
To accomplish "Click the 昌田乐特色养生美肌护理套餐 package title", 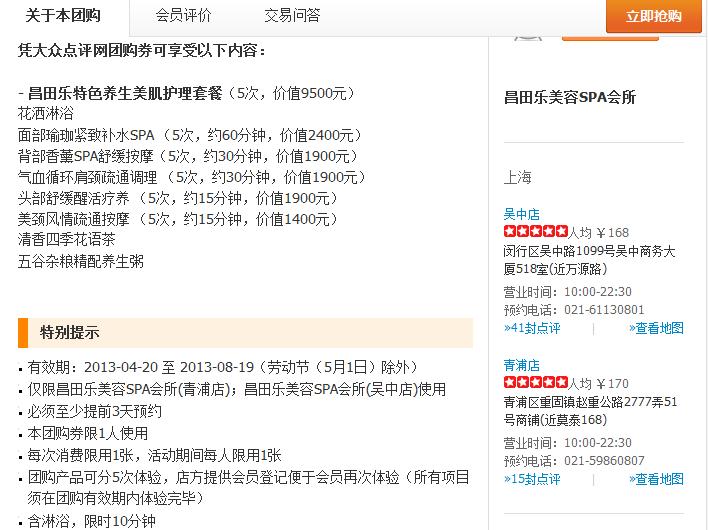I will (x=124, y=93).
